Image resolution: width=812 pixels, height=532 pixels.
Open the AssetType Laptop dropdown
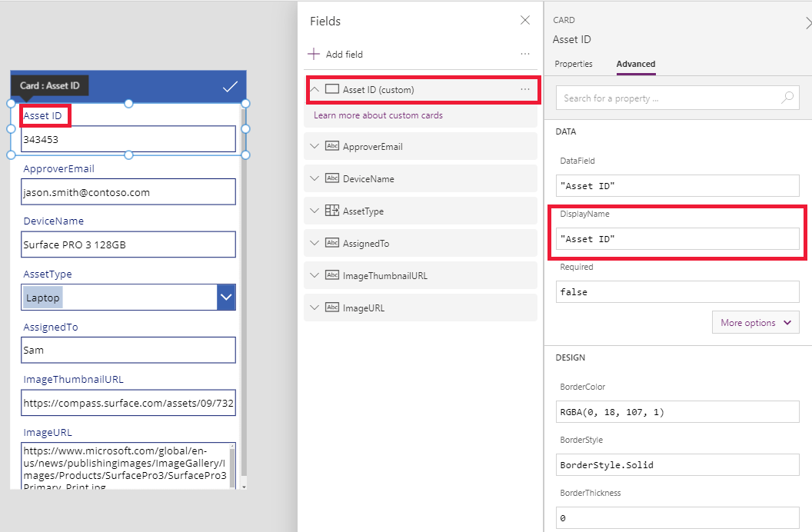226,298
